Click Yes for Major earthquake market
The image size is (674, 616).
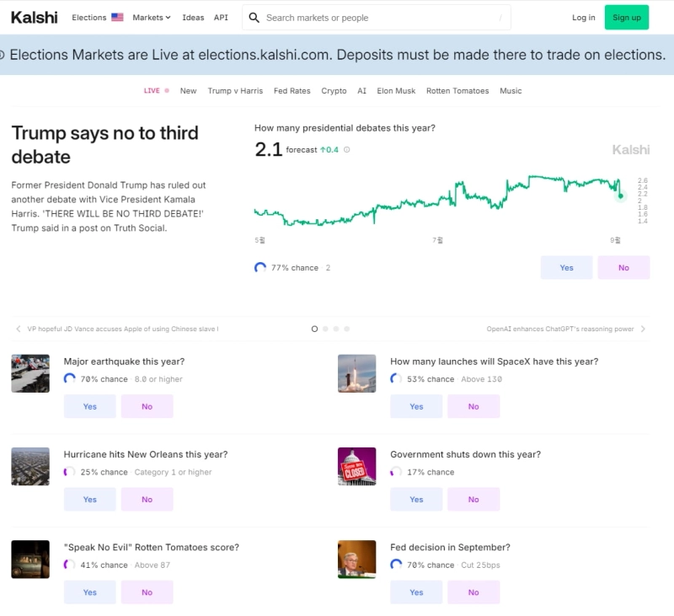pos(90,406)
